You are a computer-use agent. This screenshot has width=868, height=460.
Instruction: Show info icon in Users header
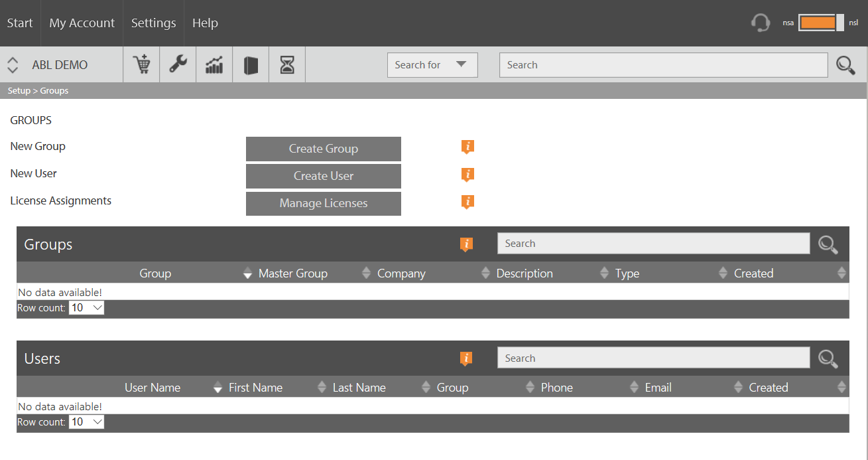tap(466, 359)
